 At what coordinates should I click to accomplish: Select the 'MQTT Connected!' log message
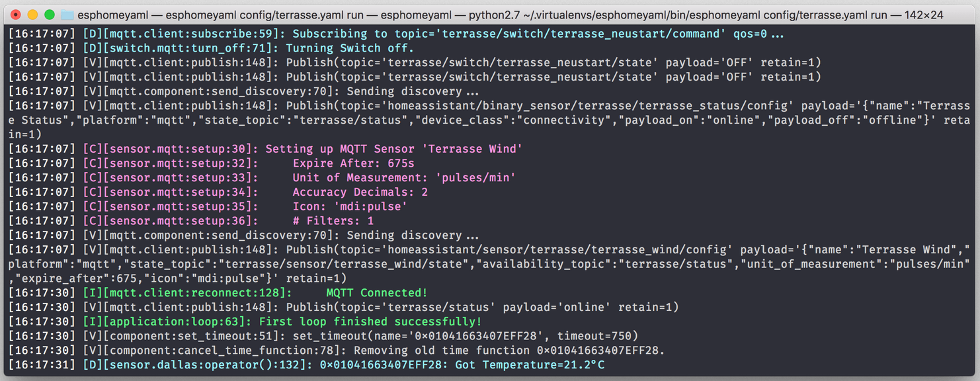coord(377,293)
